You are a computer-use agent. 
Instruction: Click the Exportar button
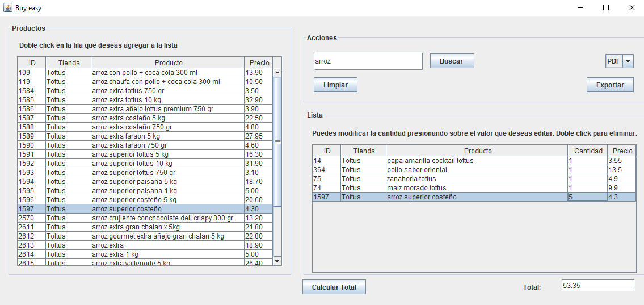point(610,85)
